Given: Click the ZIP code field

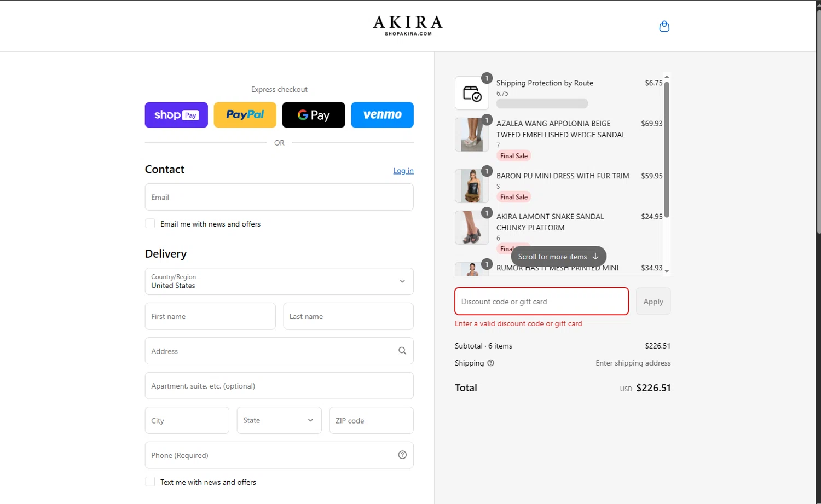Looking at the screenshot, I should [371, 420].
